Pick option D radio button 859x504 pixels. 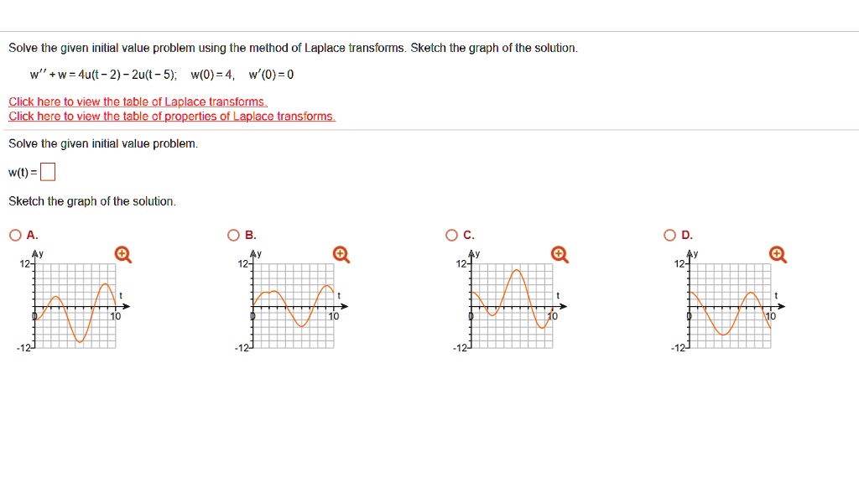[670, 235]
